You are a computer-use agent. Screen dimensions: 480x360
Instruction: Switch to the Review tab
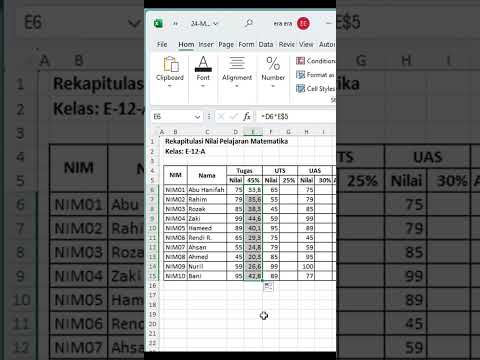287,44
